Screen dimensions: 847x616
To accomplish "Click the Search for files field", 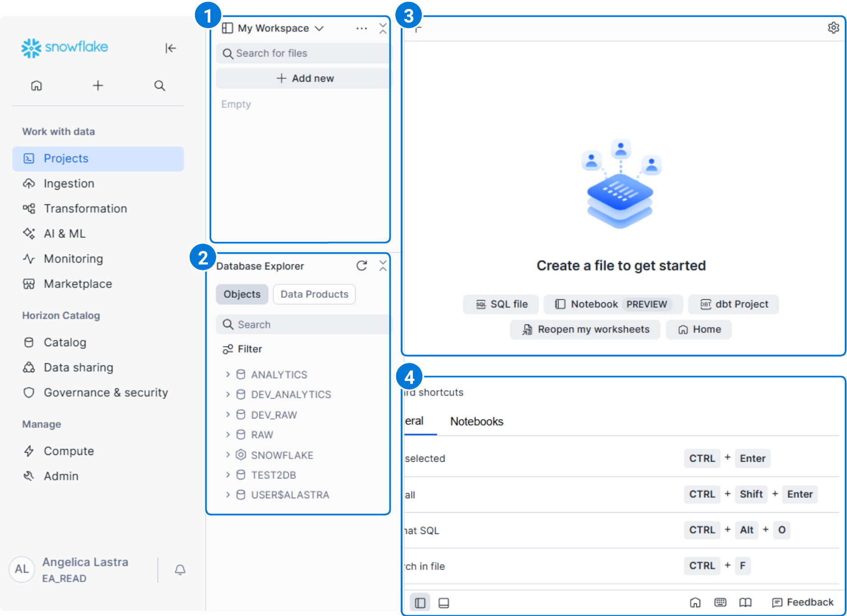I will point(302,53).
